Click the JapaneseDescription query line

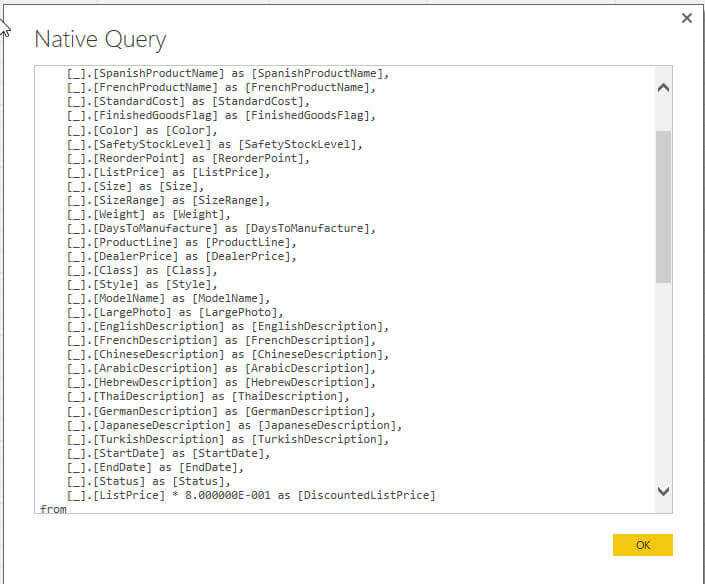234,425
